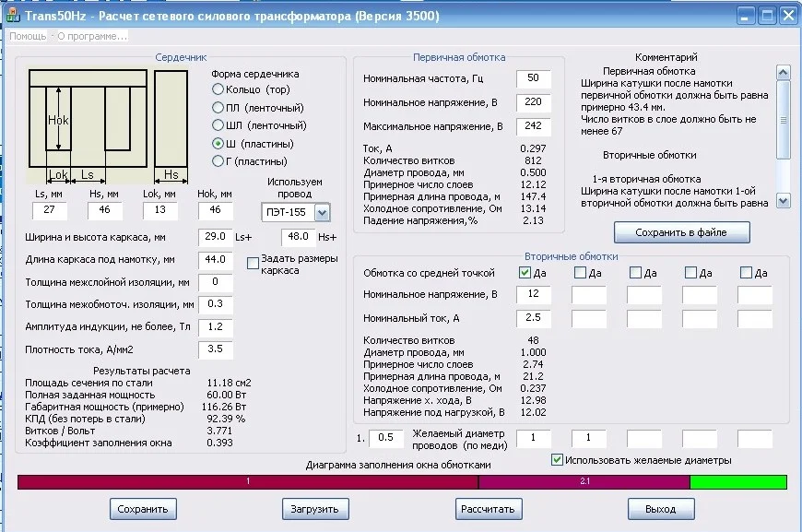Click the second secondary desired wire diameter field
Image resolution: width=802 pixels, height=532 pixels.
589,438
